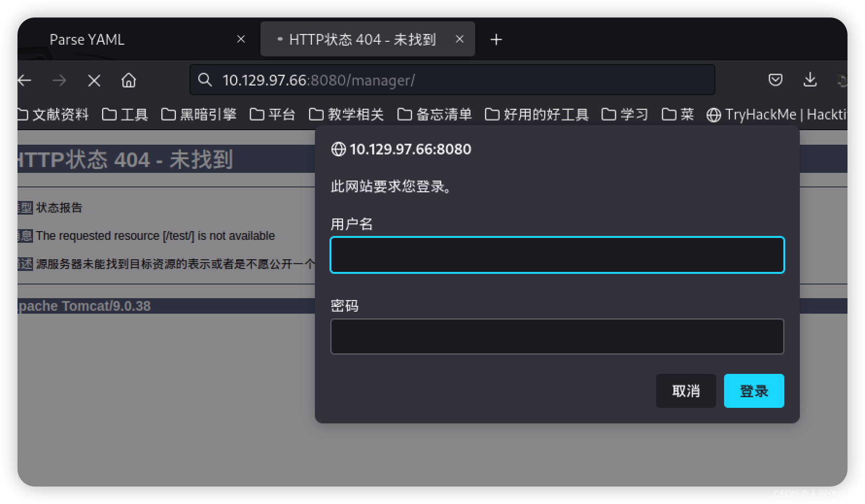Cancel the login dialog with 取消
865x504 pixels.
(686, 391)
